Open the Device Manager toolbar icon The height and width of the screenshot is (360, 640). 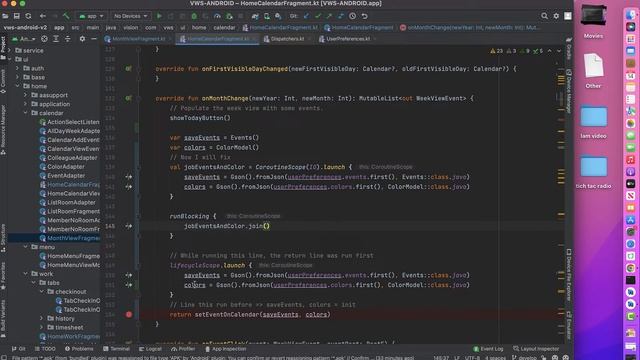[x=267, y=16]
